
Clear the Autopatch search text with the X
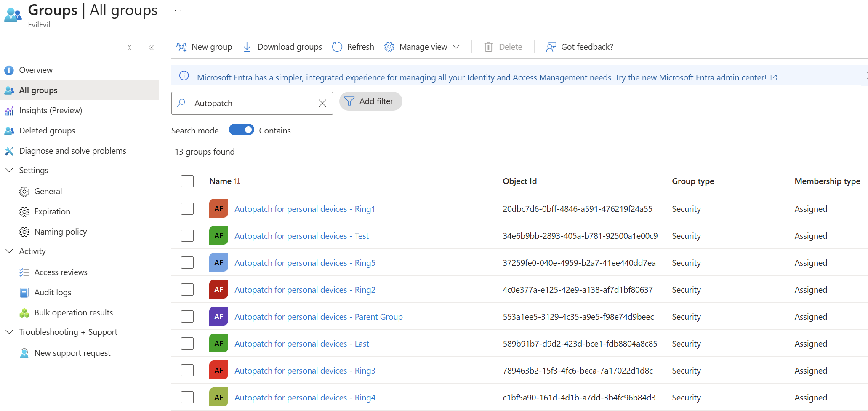(322, 103)
